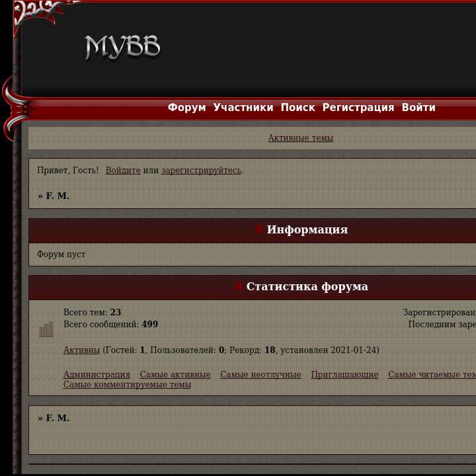The image size is (476, 476).
Task: Open the Самые читаемые темы link
Action: click(x=432, y=375)
